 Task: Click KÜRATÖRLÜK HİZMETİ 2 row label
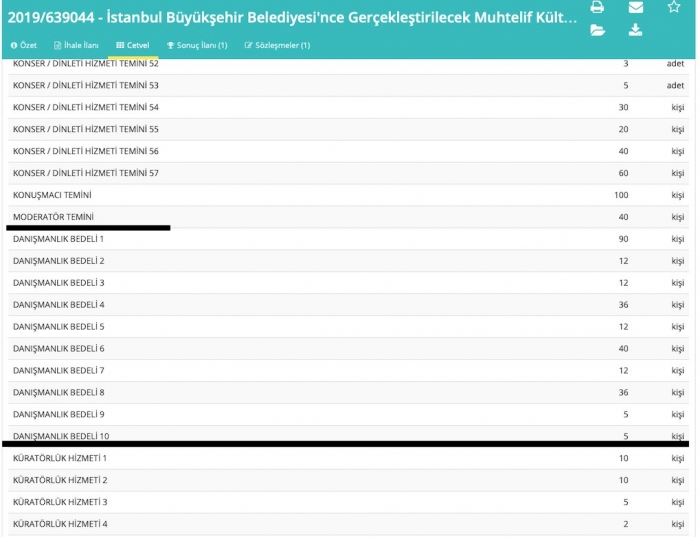coord(60,480)
